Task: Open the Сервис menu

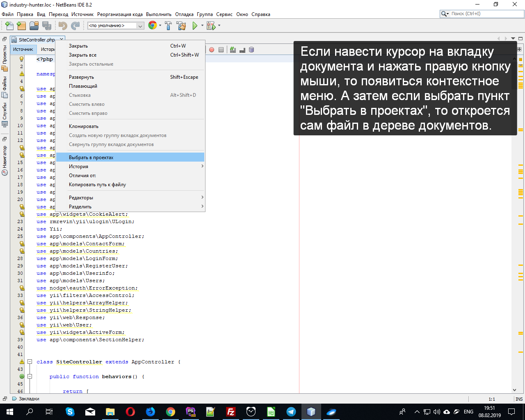Action: 224,14
